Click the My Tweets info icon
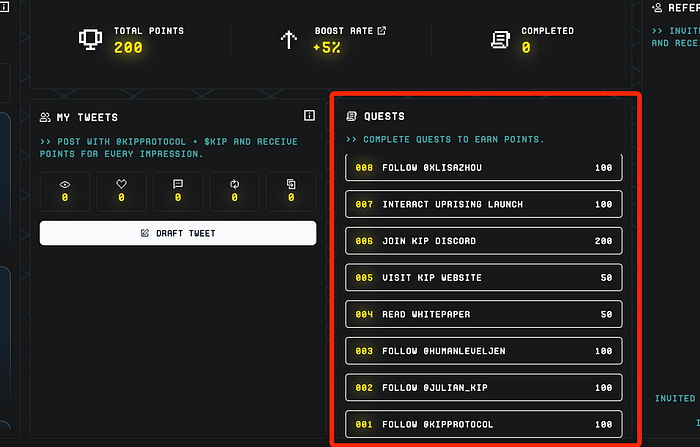The image size is (700, 447). click(x=310, y=116)
